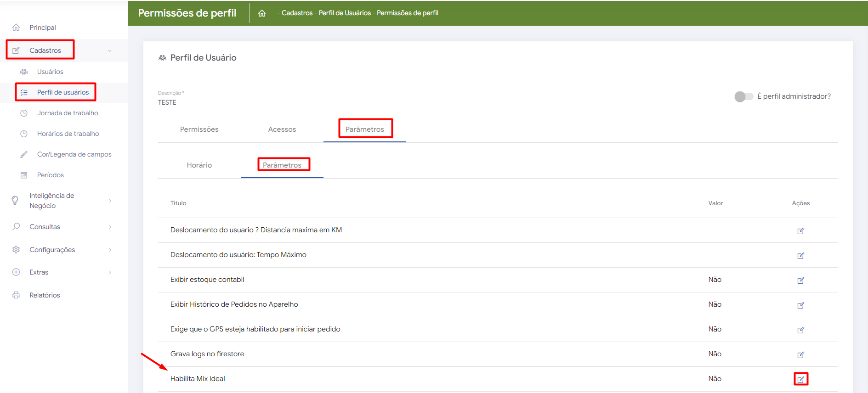Edit the Grava logs no firestore parameter
This screenshot has height=393, width=868.
pyautogui.click(x=800, y=354)
